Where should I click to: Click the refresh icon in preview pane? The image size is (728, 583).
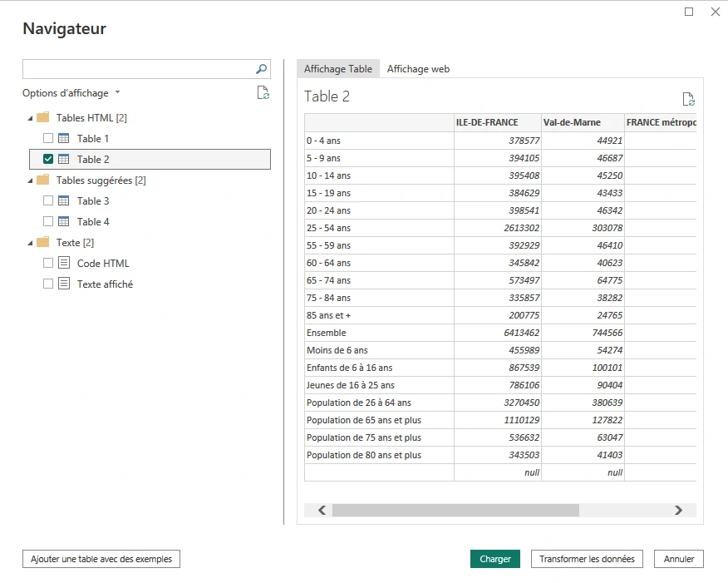(x=688, y=99)
